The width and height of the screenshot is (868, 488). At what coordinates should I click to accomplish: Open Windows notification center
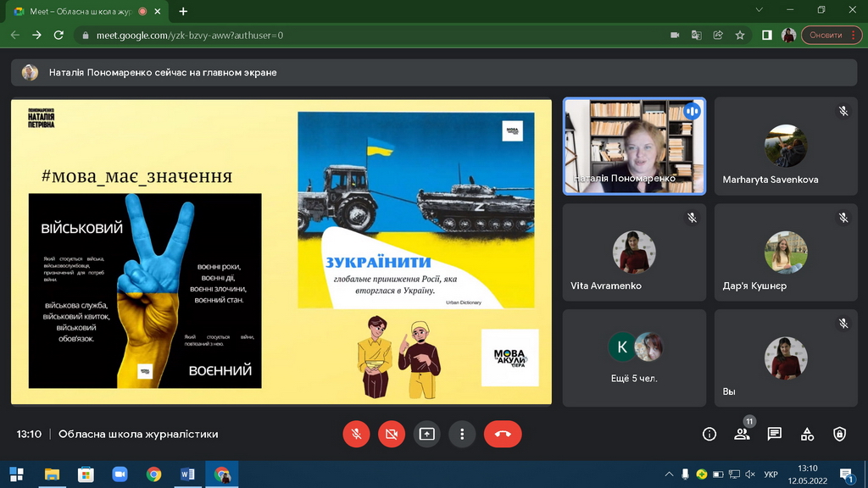(846, 474)
